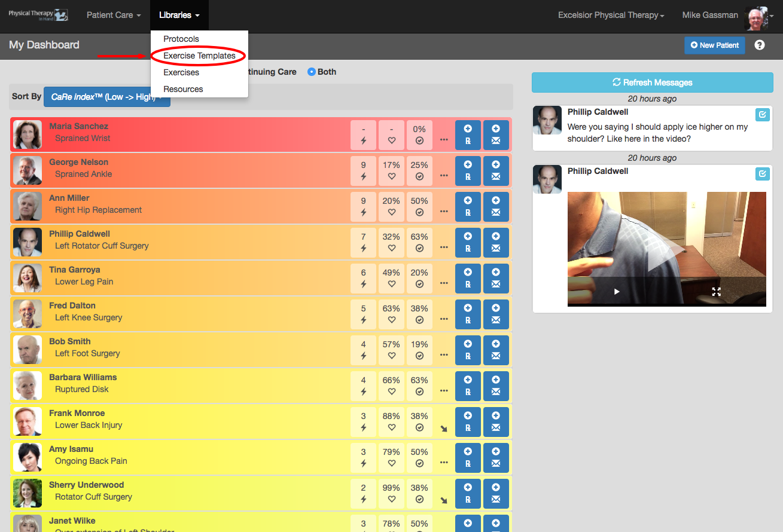This screenshot has height=532, width=783.
Task: Click Mike Gassman profile photo
Action: pyautogui.click(x=755, y=19)
